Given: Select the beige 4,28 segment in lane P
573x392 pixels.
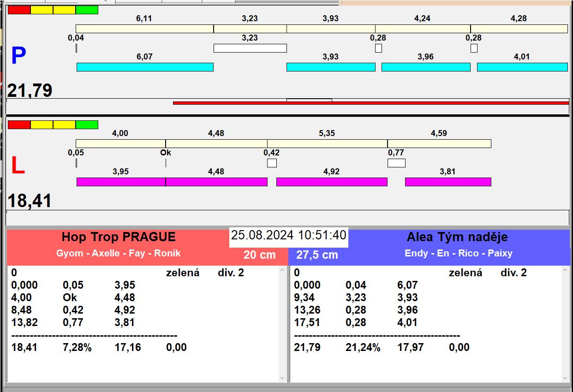Looking at the screenshot, I should point(519,29).
